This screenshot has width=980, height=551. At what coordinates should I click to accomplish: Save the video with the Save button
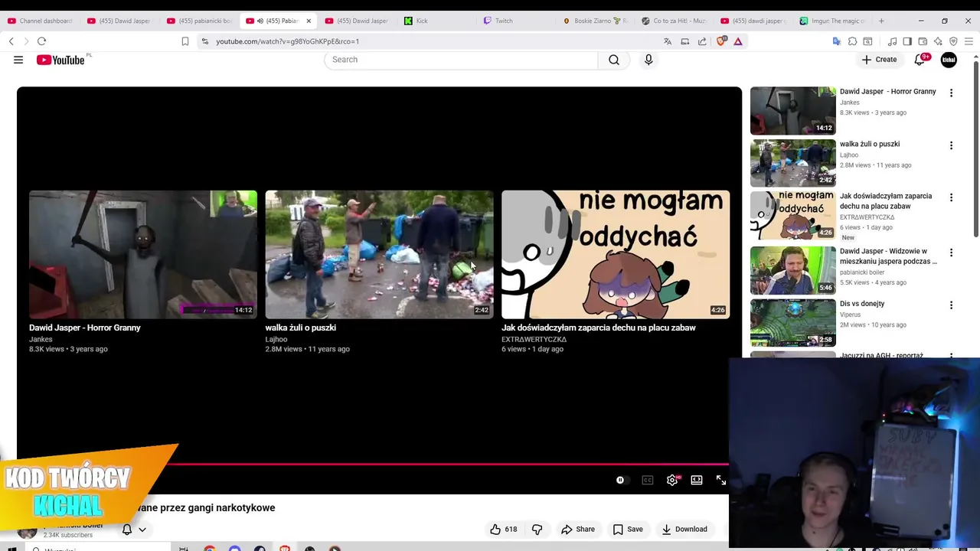pyautogui.click(x=628, y=529)
